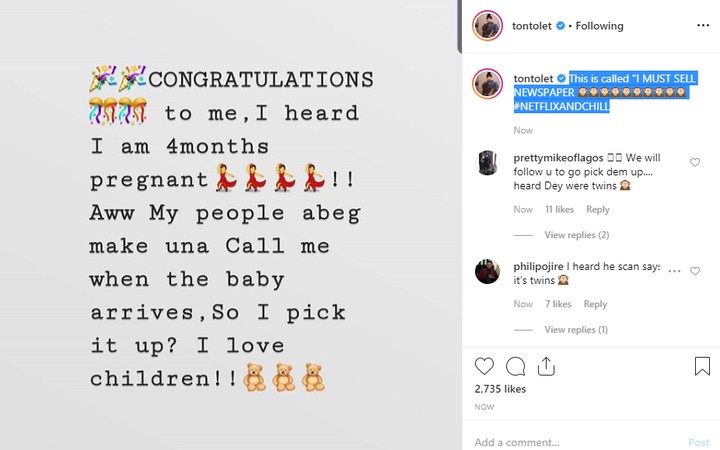Share the post using the share icon
Screen dimensions: 720x450
click(x=548, y=366)
